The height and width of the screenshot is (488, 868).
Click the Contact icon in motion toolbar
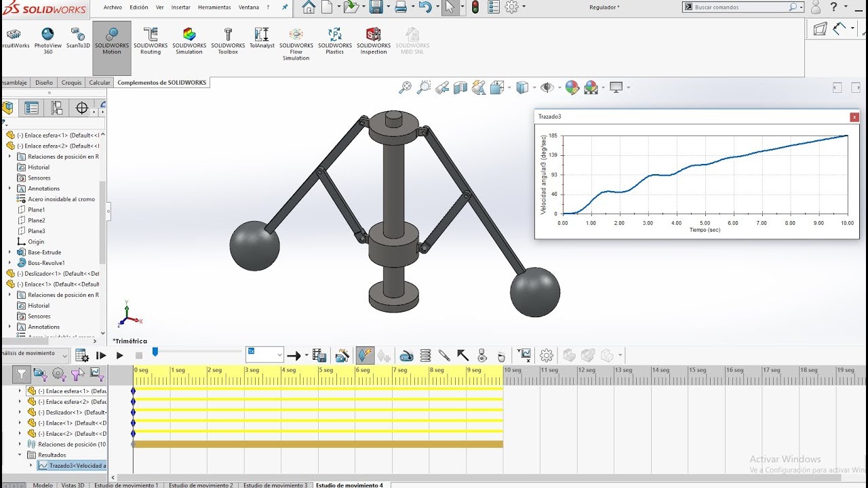(482, 355)
